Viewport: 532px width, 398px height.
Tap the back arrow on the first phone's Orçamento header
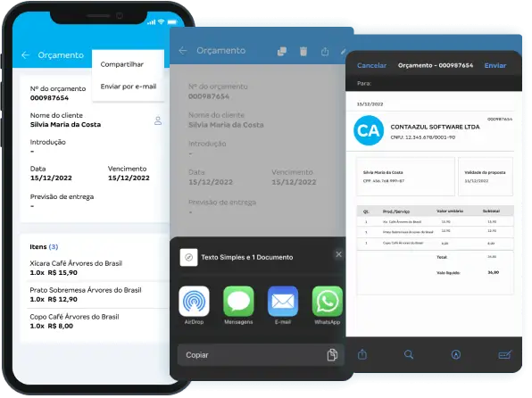pos(26,55)
